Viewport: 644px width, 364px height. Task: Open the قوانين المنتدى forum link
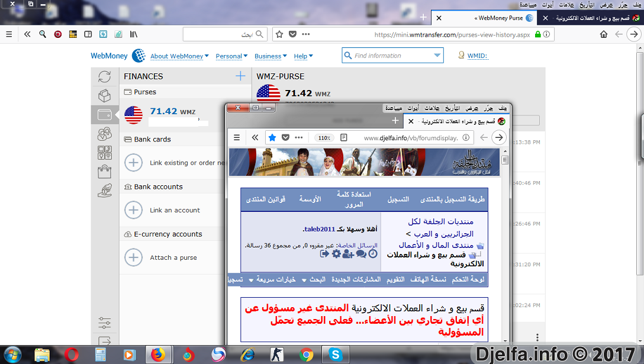pyautogui.click(x=266, y=199)
